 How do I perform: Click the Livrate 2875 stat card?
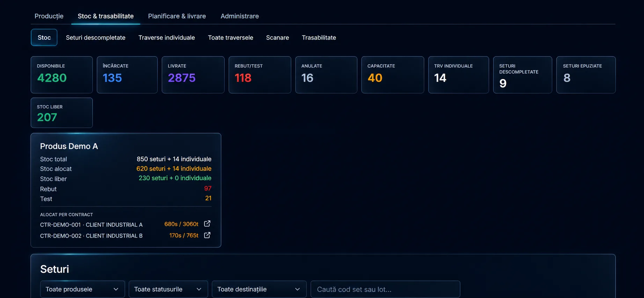[193, 75]
